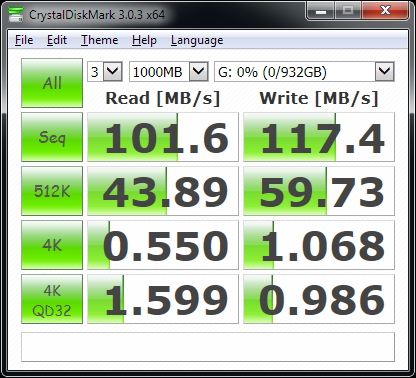This screenshot has height=378, width=416.
Task: Run the 4K benchmark test
Action: 52,245
